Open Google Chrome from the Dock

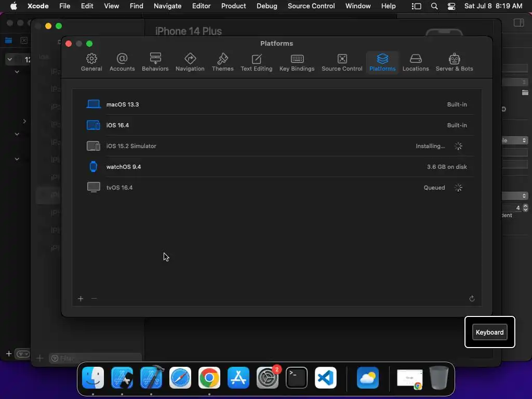209,378
